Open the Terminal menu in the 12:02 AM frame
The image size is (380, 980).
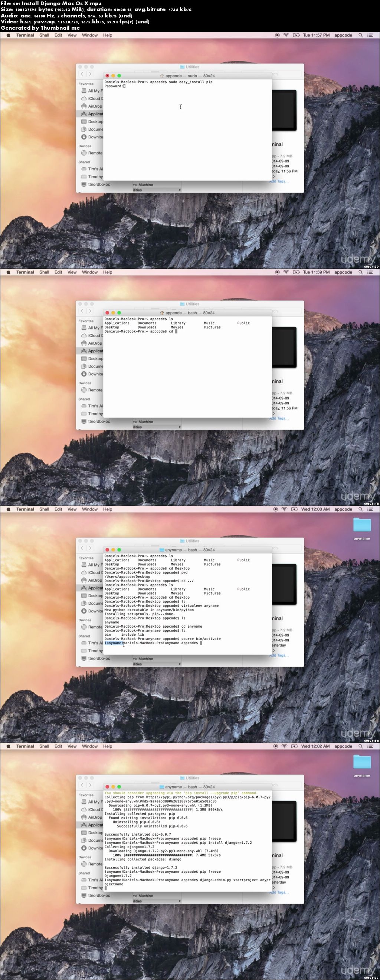tap(25, 746)
